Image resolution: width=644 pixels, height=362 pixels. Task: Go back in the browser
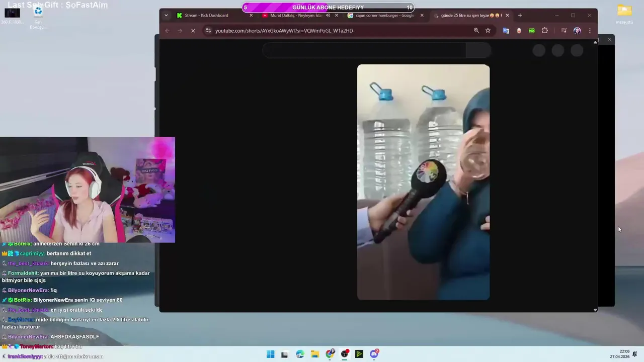click(x=168, y=31)
